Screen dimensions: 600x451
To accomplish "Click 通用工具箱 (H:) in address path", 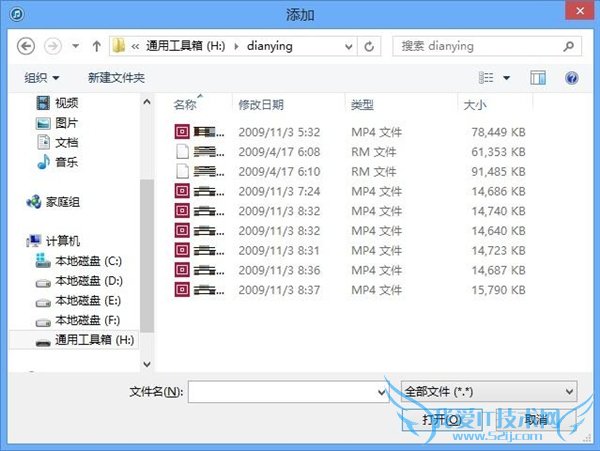I will pos(186,46).
